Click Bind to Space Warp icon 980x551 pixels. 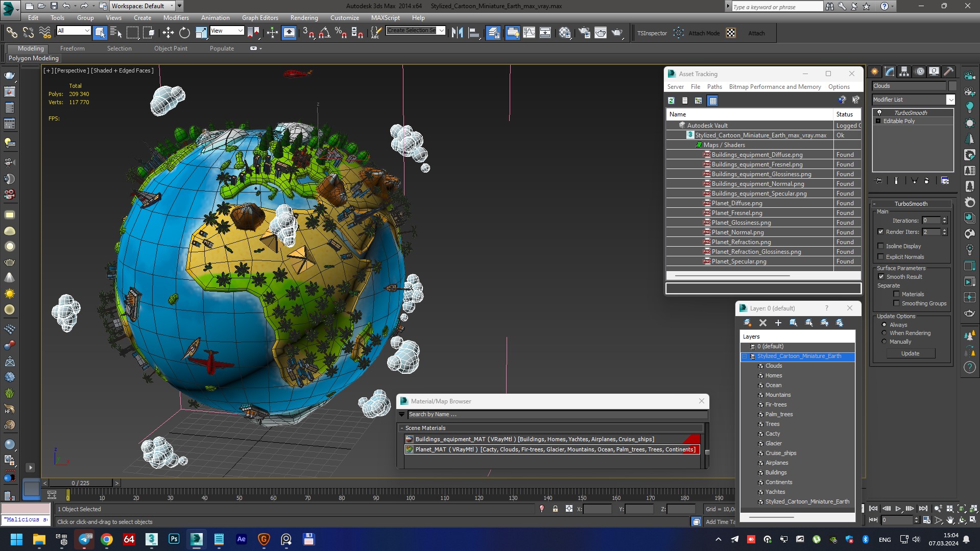[x=45, y=33]
